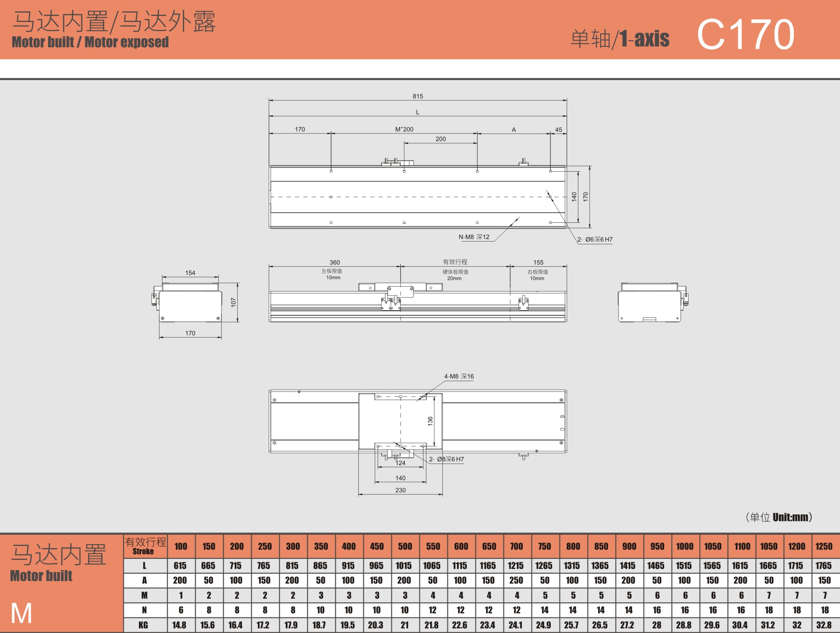
Task: Click stroke header value 1250
Action: click(x=824, y=546)
